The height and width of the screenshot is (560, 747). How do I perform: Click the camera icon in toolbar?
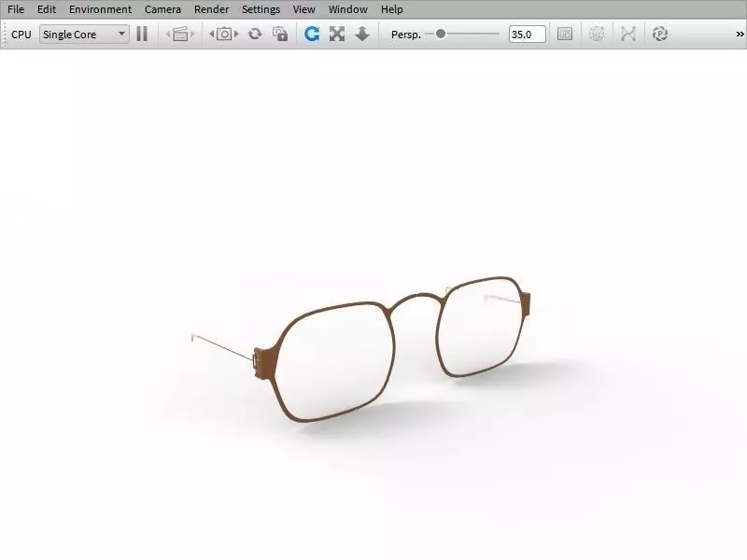pyautogui.click(x=224, y=34)
